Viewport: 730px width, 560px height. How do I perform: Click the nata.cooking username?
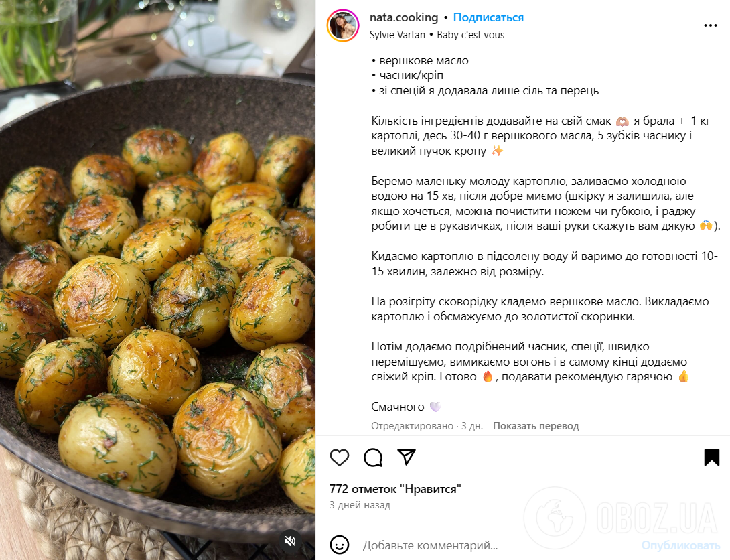404,17
